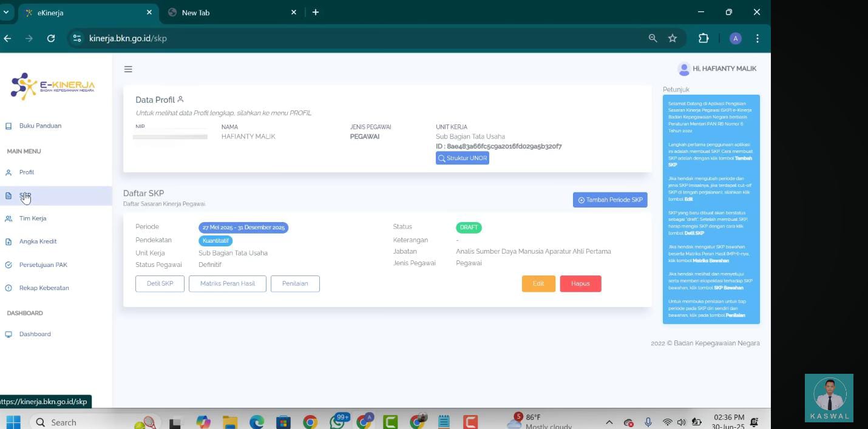This screenshot has width=868, height=429.
Task: Click the Kuantitatif badge
Action: 215,240
